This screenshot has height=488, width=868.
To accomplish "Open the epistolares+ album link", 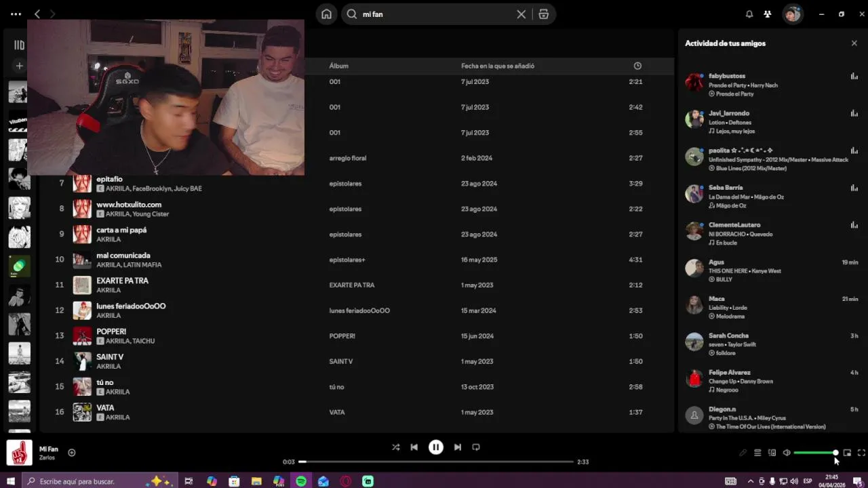I will point(347,260).
